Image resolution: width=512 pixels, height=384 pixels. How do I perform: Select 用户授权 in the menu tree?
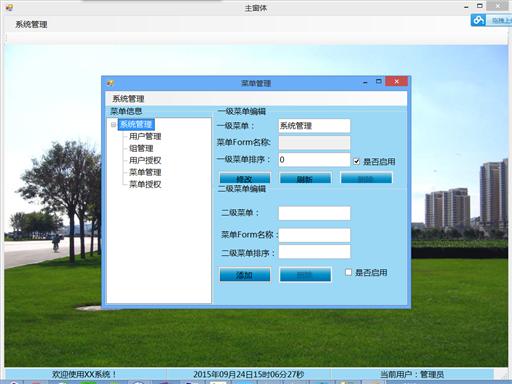[145, 160]
